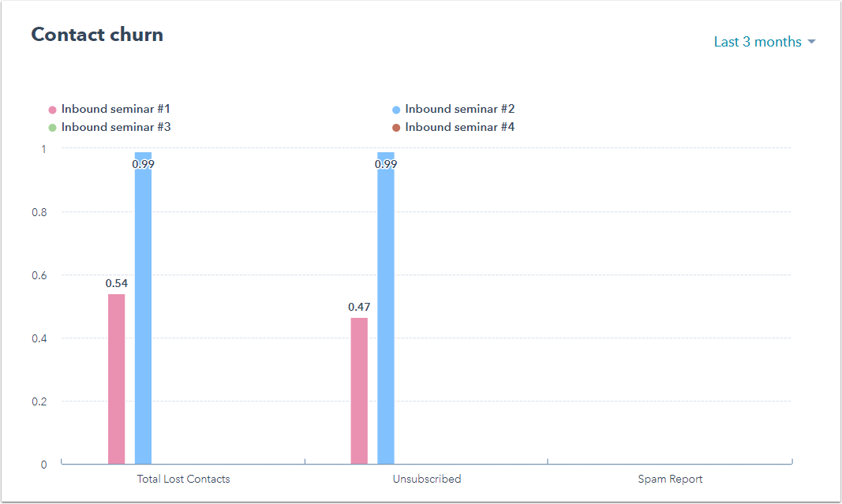Select the blue Unsubscribed bar

pyautogui.click(x=386, y=315)
